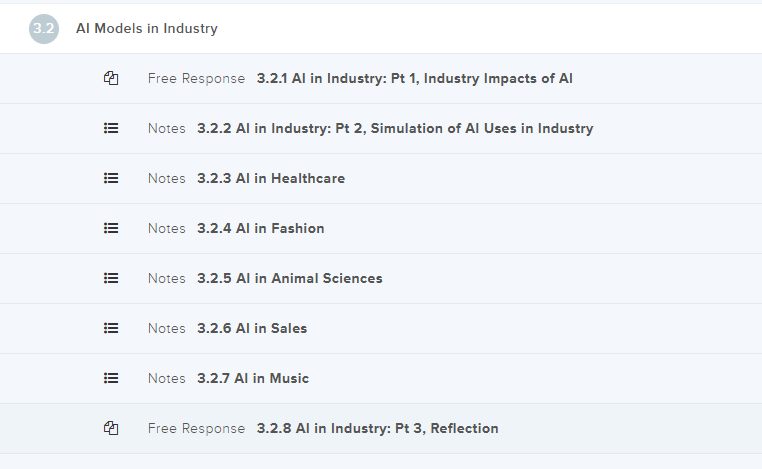The height and width of the screenshot is (469, 762).
Task: Open 3.2.2 Simulation of AI Uses in Industry
Action: tap(395, 128)
